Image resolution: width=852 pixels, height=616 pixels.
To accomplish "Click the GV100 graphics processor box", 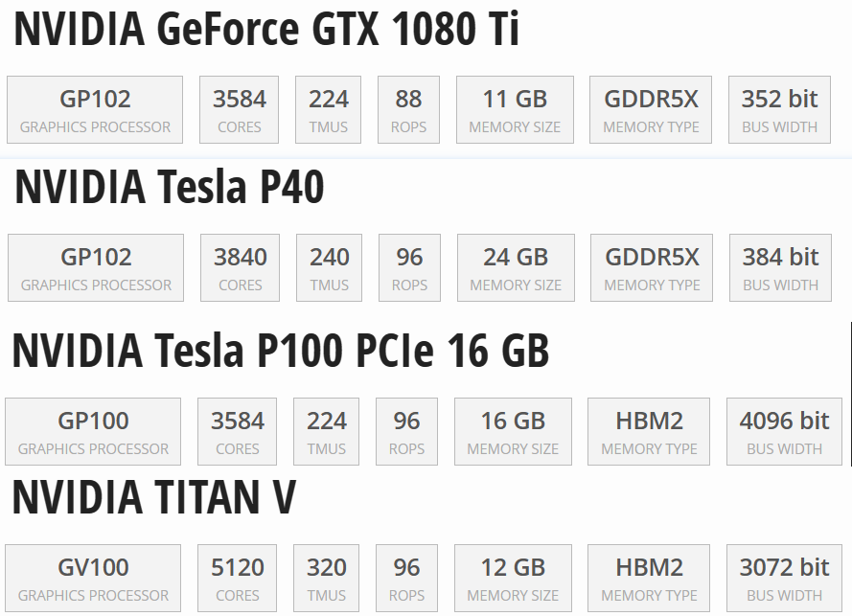I will [93, 579].
